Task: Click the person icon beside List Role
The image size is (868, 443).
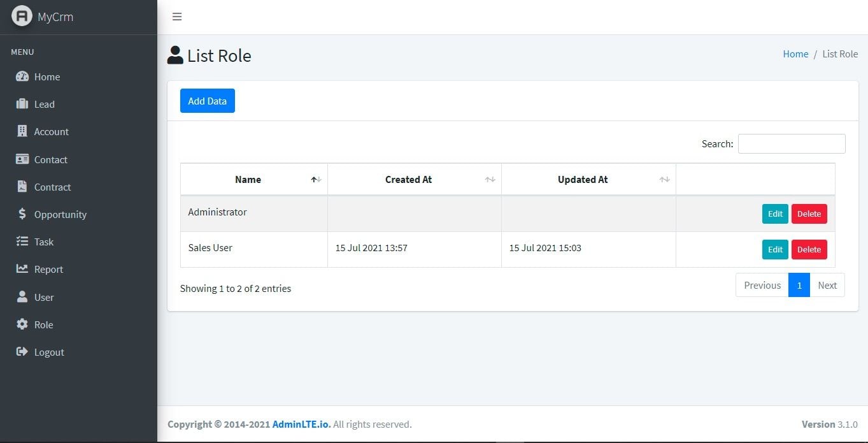Action: click(x=175, y=55)
